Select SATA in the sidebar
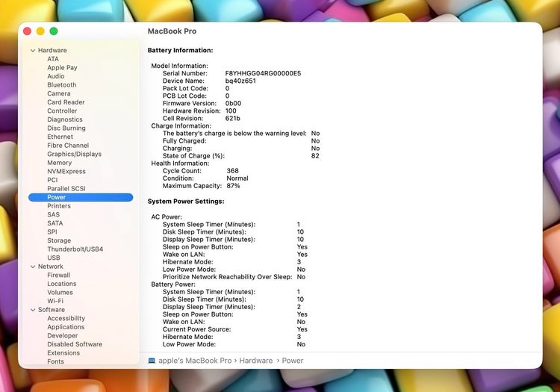 [x=55, y=223]
